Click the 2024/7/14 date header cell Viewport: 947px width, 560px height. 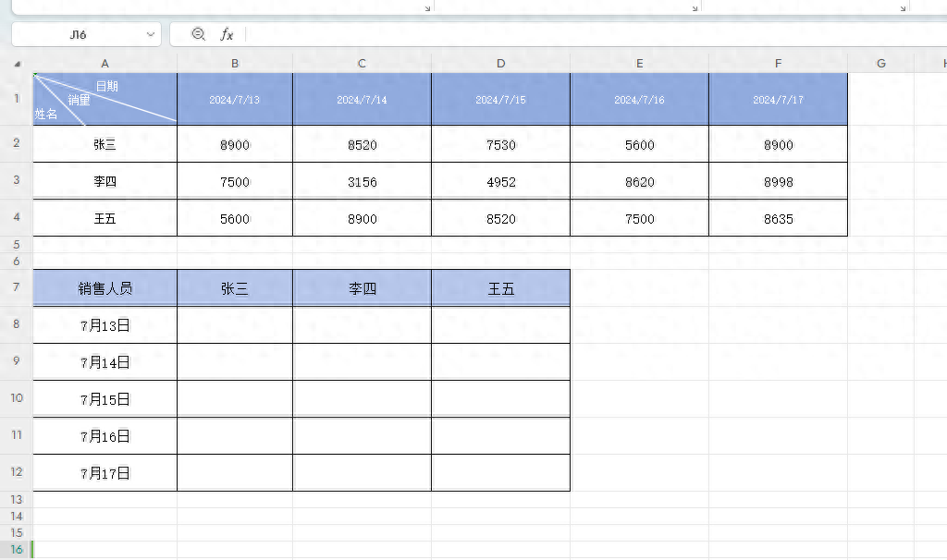point(362,100)
